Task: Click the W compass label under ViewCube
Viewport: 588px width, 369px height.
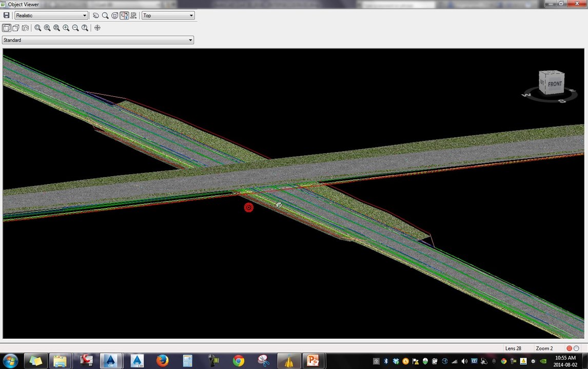Action: (x=526, y=95)
